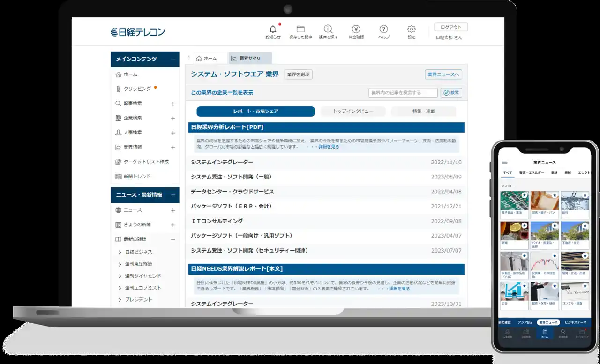Open the 保存した記事 folder icon
Screen dimensions: 600x364
pyautogui.click(x=300, y=29)
